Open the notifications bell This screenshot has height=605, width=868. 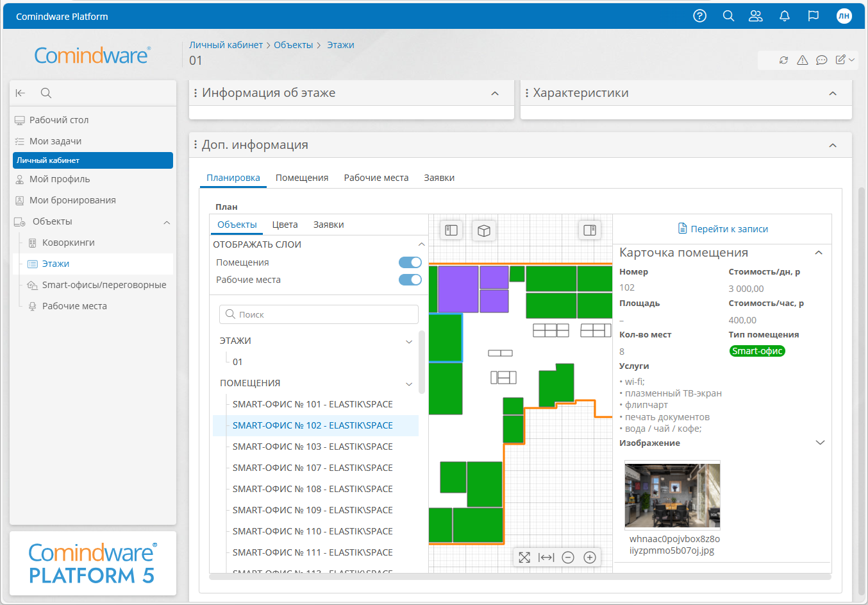tap(785, 16)
